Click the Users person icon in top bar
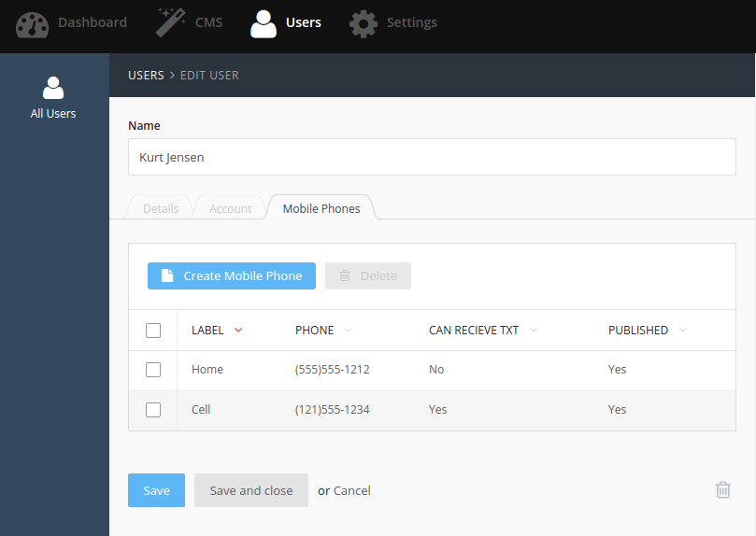 (264, 24)
